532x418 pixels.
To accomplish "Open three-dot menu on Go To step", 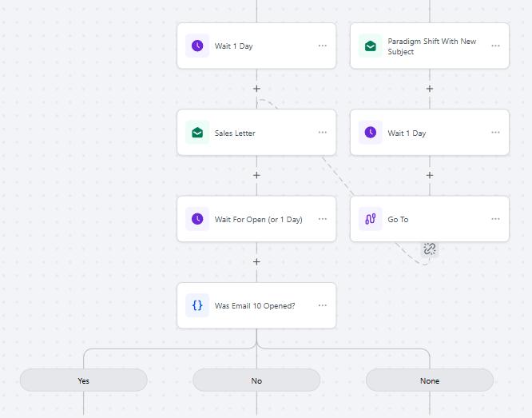I will click(x=495, y=219).
